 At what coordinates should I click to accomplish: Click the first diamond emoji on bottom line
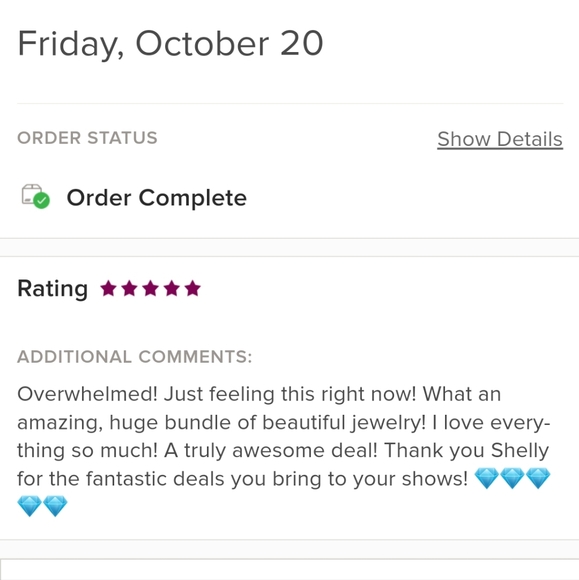pos(30,506)
